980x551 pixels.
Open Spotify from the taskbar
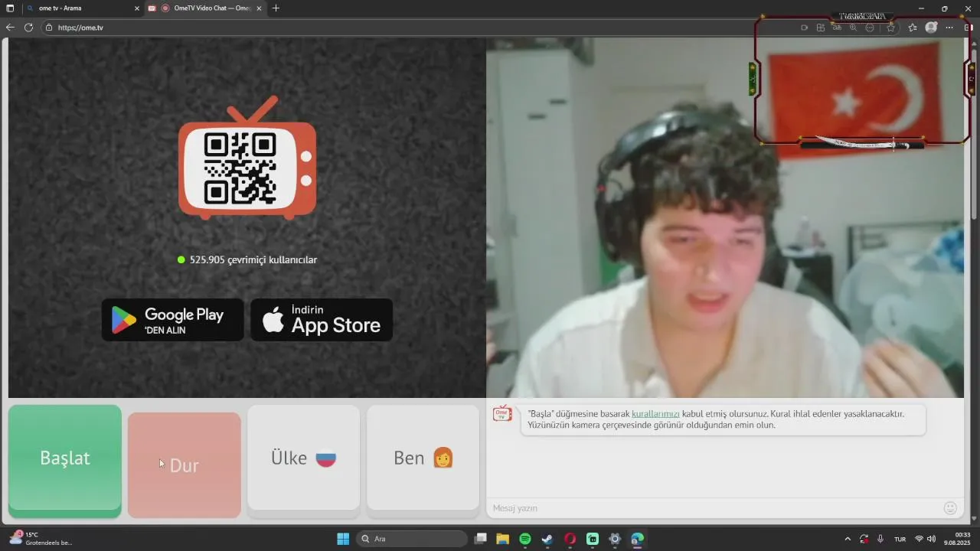point(525,539)
